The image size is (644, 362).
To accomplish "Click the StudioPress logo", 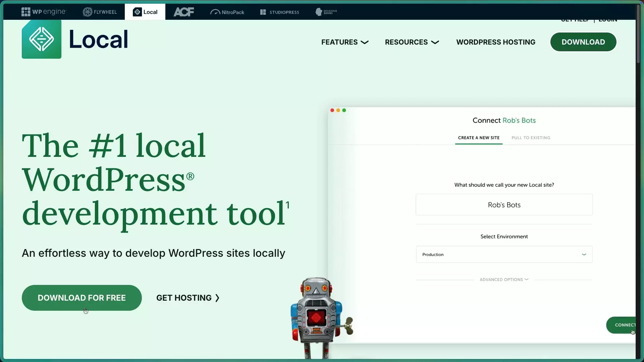I will pos(279,12).
